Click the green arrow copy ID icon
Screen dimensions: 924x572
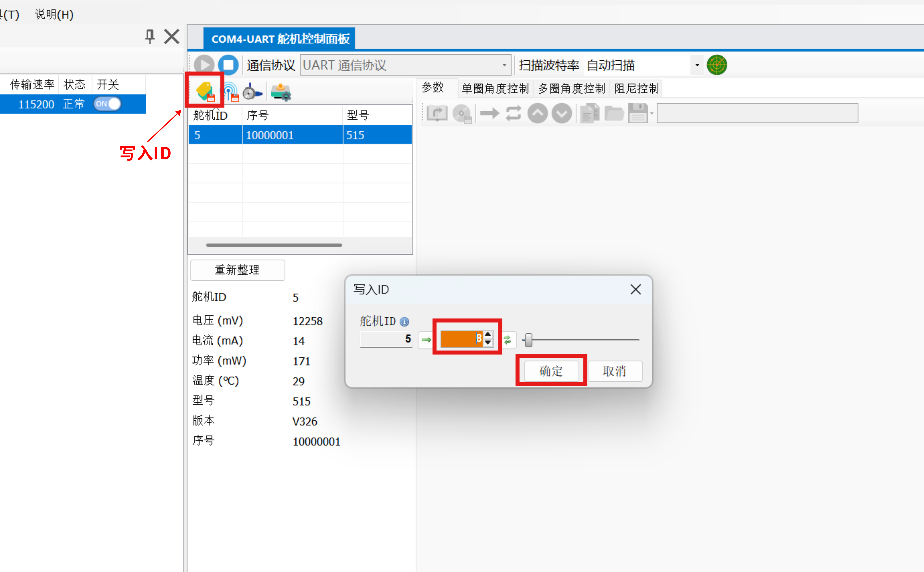(426, 340)
